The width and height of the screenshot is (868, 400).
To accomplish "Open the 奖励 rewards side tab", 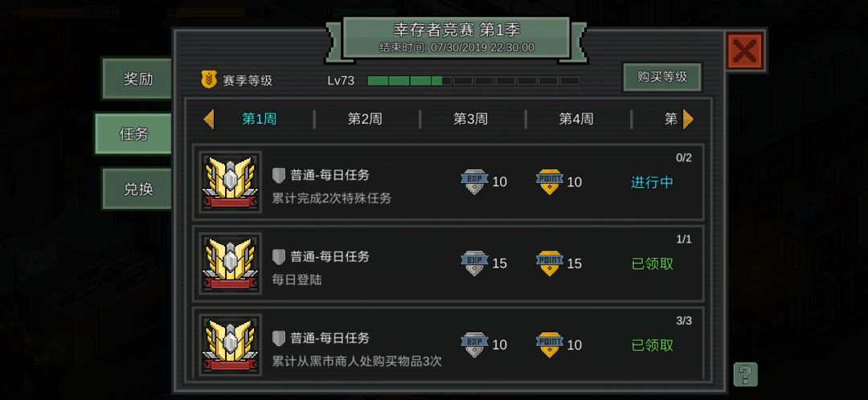I will [137, 79].
